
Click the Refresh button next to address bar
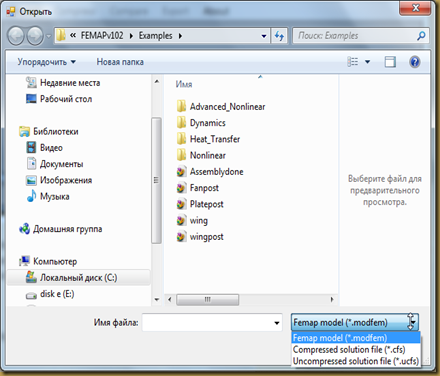point(279,36)
